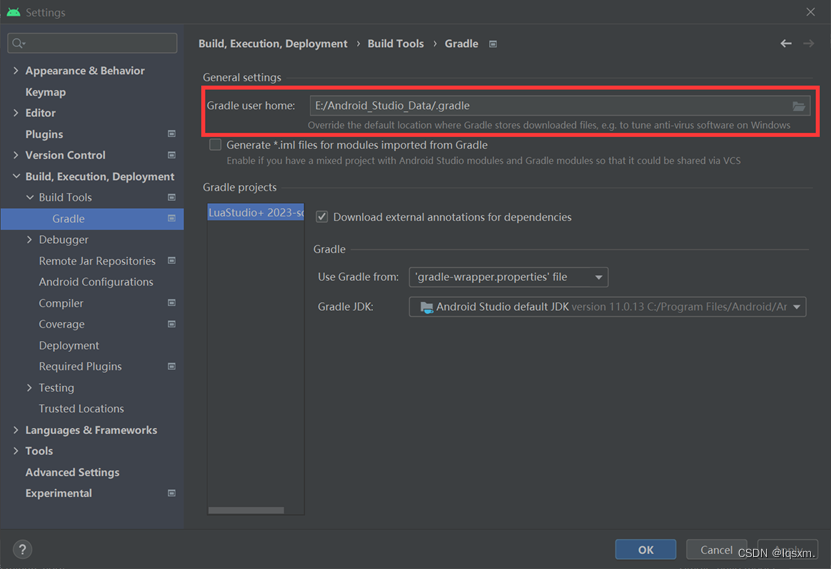
Task: Click the project icon next to Coverage
Action: click(172, 324)
